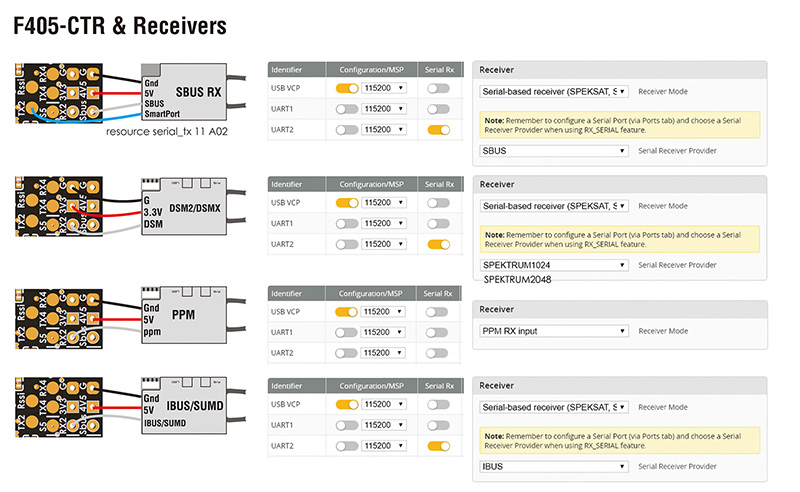Click the Identifier column header in PPM table
Image resolution: width=800 pixels, height=492 pixels.
coord(296,294)
